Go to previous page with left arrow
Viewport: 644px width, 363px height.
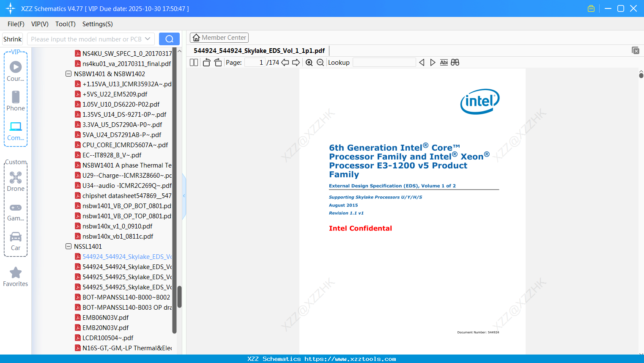click(x=285, y=62)
